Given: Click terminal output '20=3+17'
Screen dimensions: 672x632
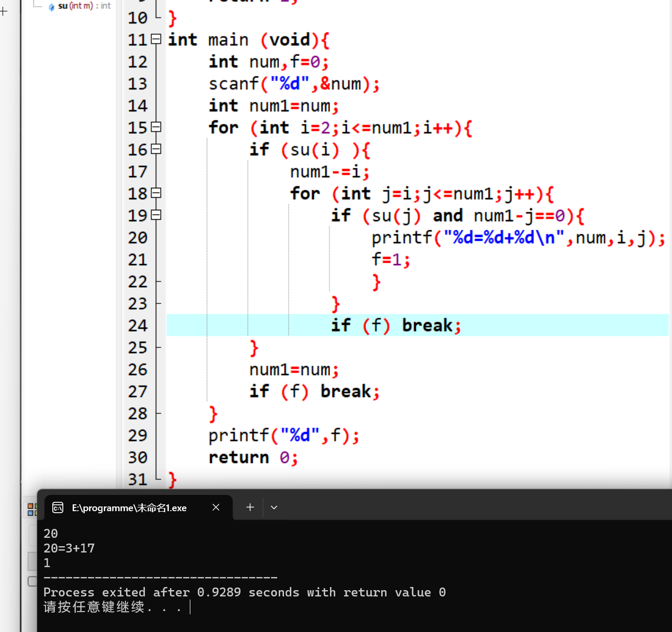Looking at the screenshot, I should 69,548.
